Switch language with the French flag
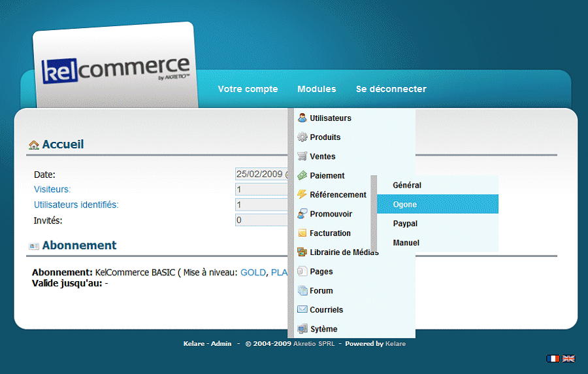The width and height of the screenshot is (588, 374). tap(553, 358)
